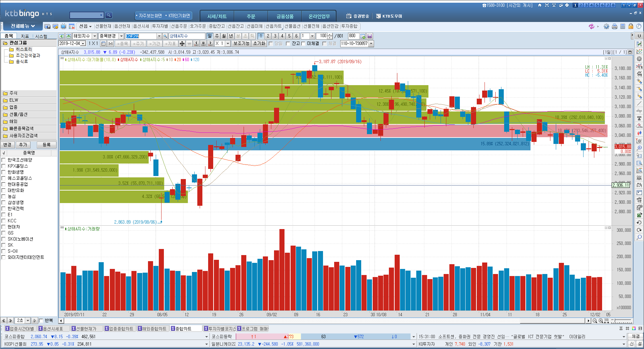Click the U button at top right

click(x=639, y=36)
